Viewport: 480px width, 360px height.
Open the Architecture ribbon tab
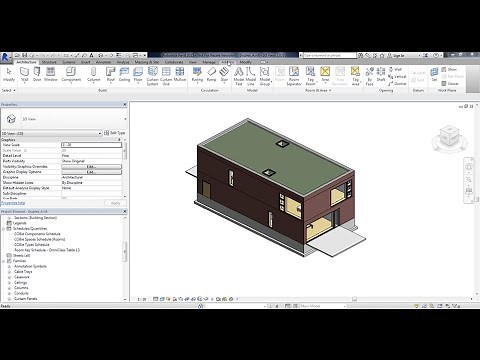point(26,62)
